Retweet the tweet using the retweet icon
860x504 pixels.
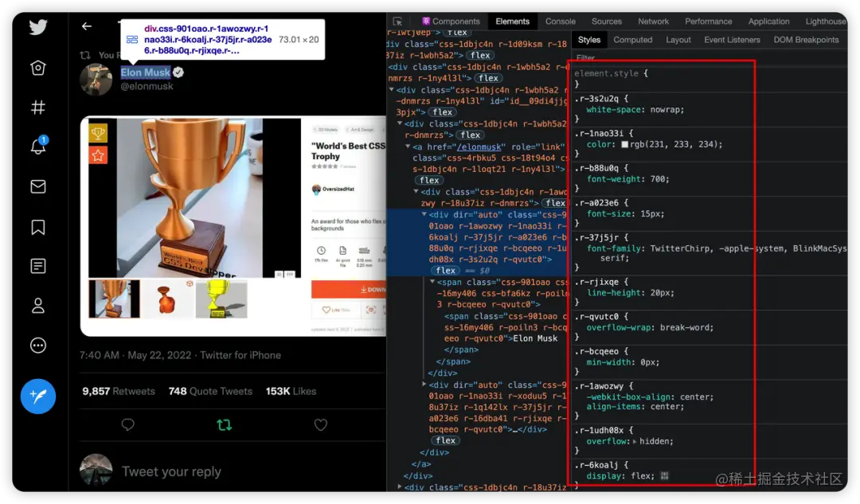click(x=224, y=424)
